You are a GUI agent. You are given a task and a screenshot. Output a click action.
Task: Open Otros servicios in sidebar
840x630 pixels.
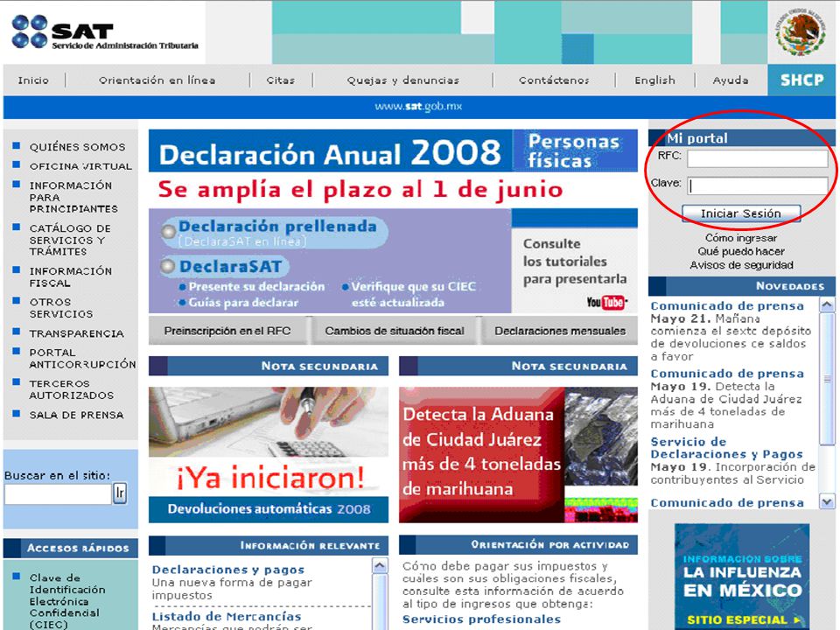(x=61, y=308)
